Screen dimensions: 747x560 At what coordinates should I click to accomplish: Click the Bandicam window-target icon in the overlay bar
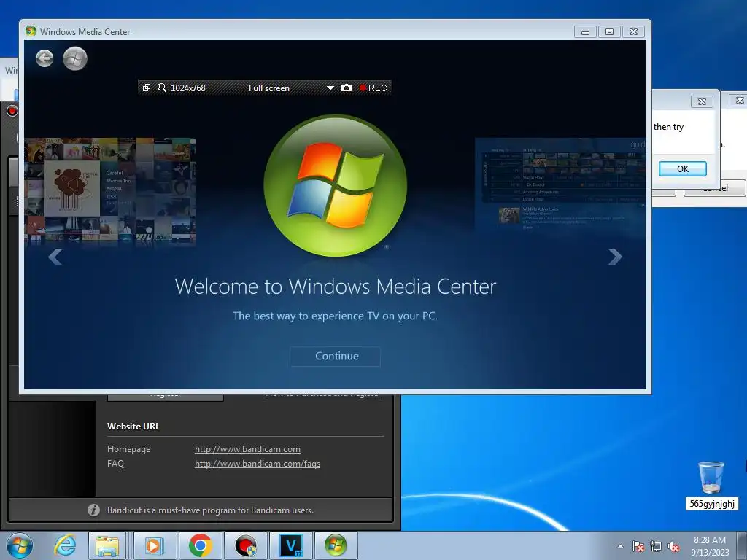pyautogui.click(x=147, y=87)
